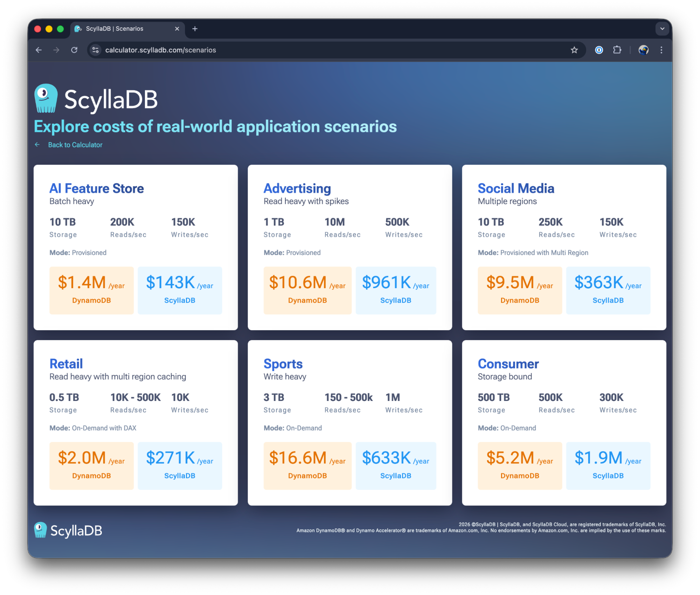Click the Chrome profile avatar
The image size is (700, 595).
coord(643,50)
